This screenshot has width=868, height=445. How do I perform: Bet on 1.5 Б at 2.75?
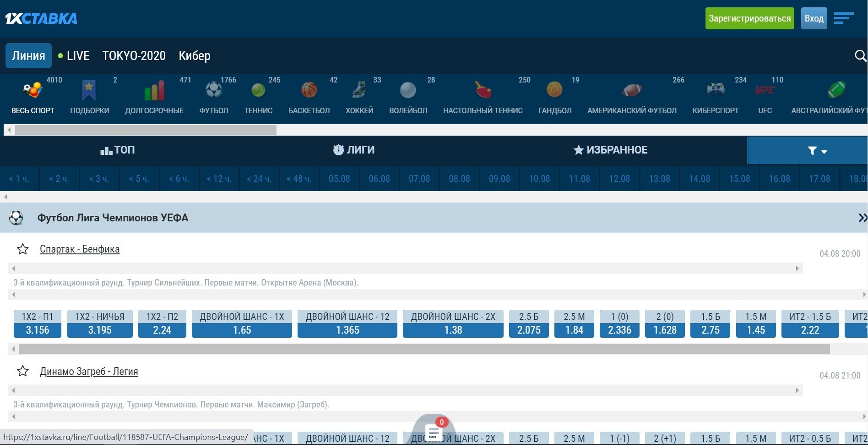click(711, 324)
